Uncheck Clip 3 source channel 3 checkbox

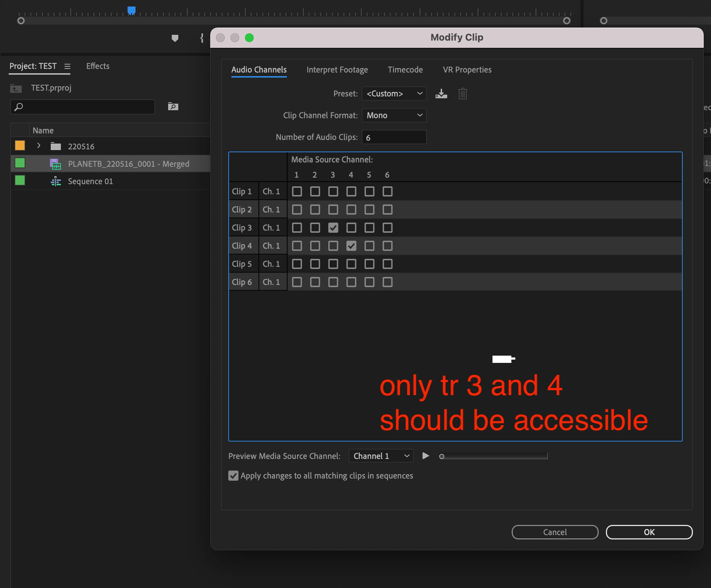[x=333, y=228]
